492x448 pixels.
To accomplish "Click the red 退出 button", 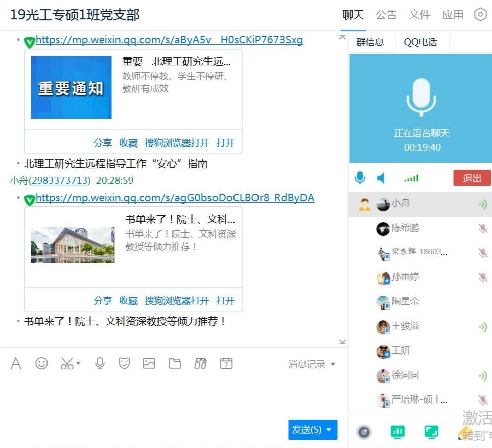I will 472,178.
